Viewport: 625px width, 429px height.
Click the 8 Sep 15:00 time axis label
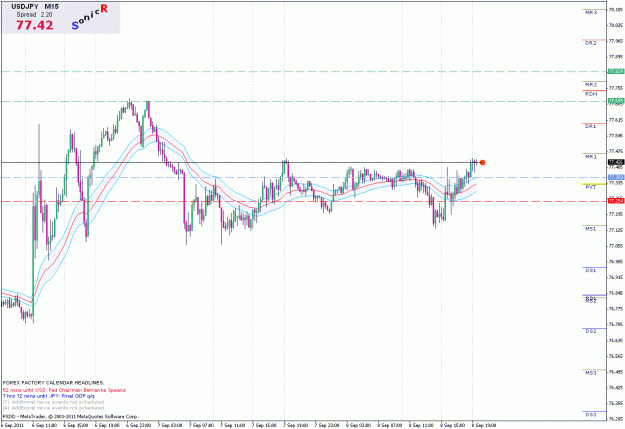coord(452,426)
